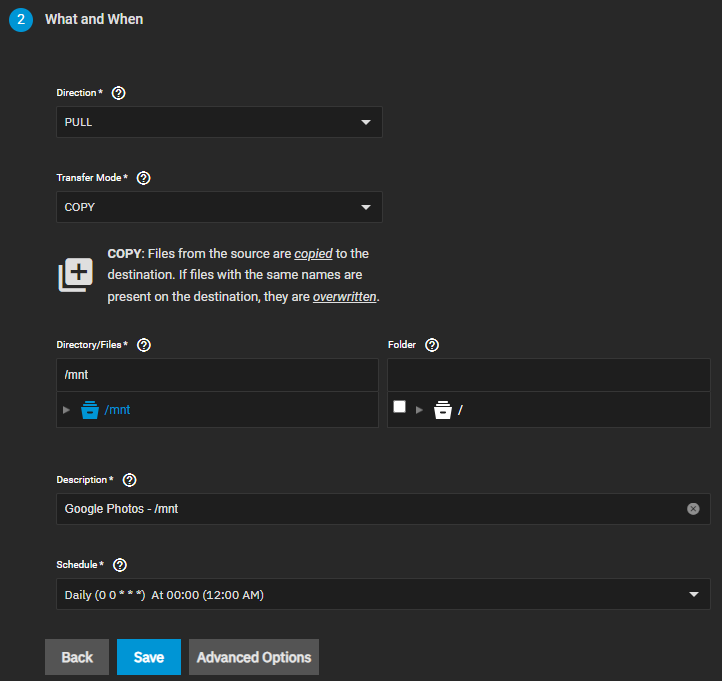Show help for the Folder field
This screenshot has height=681, width=722.
(432, 345)
